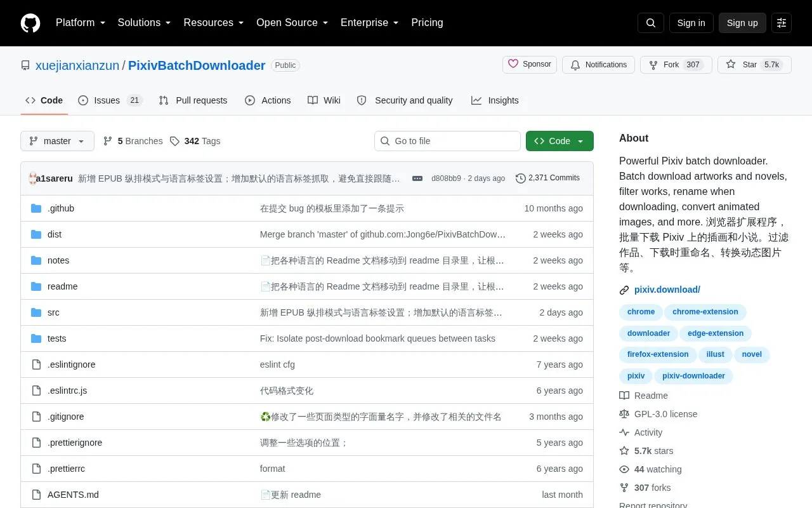Viewport: 812px width, 508px height.
Task: Switch to the Pull requests tab
Action: pyautogui.click(x=193, y=100)
